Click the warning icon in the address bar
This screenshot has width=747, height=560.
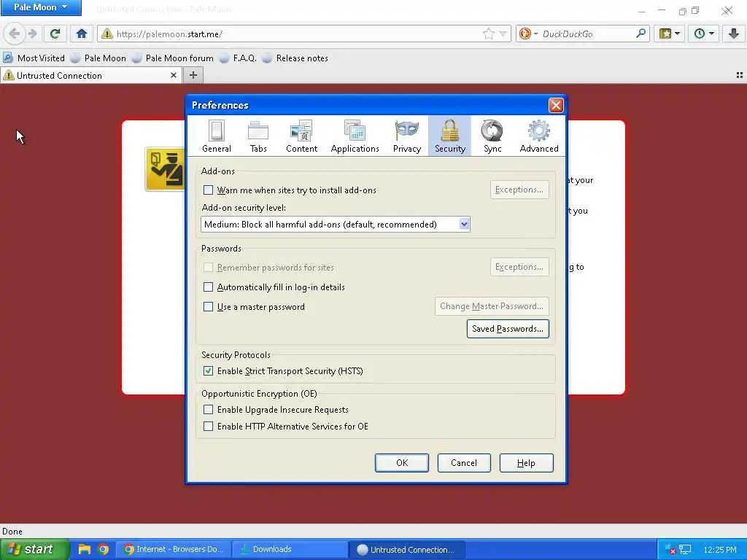[107, 34]
